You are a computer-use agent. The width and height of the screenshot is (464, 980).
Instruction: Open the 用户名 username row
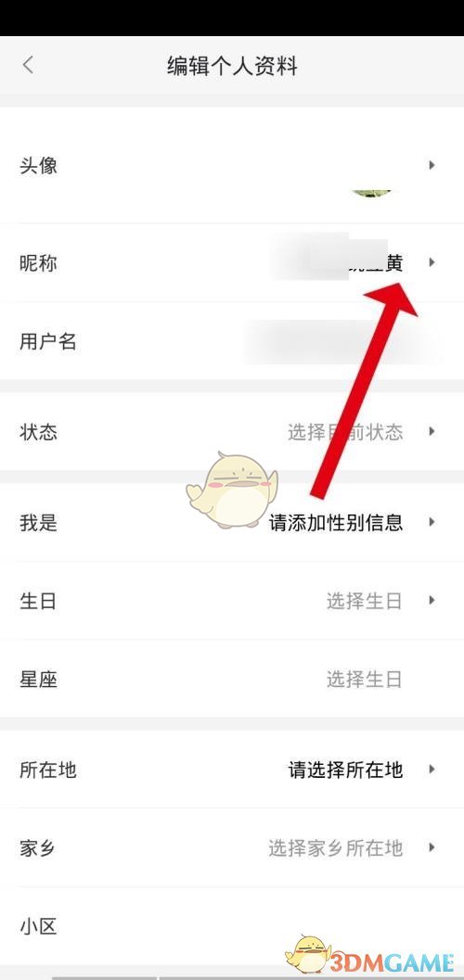click(x=232, y=341)
